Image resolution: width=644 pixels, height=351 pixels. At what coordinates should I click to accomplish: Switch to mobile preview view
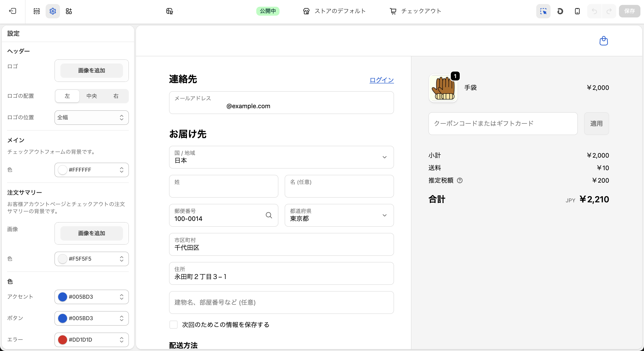(577, 11)
